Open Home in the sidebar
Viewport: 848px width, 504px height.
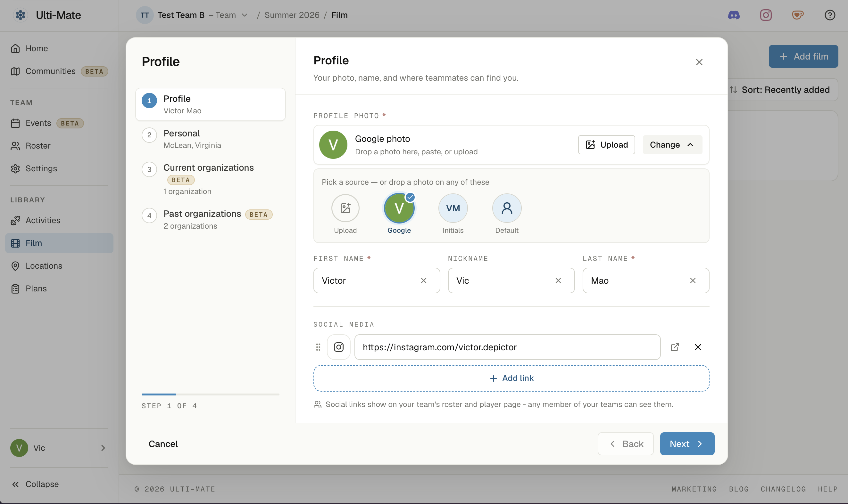click(x=59, y=48)
